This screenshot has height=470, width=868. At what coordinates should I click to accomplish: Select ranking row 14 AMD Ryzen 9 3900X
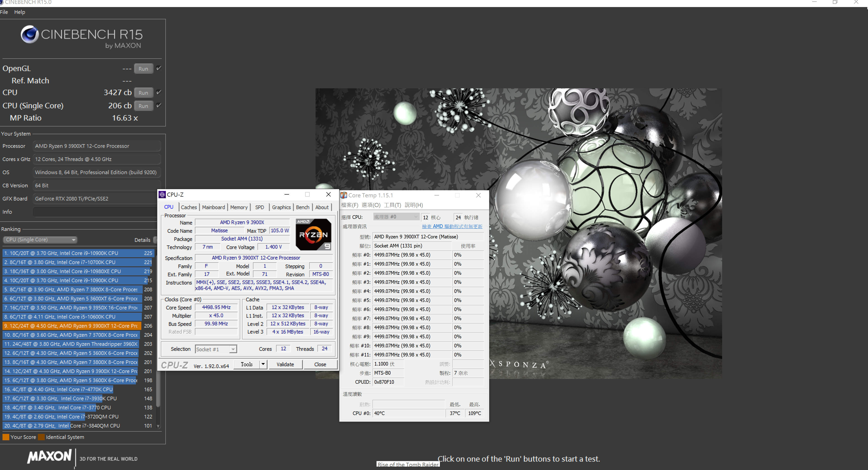point(78,371)
